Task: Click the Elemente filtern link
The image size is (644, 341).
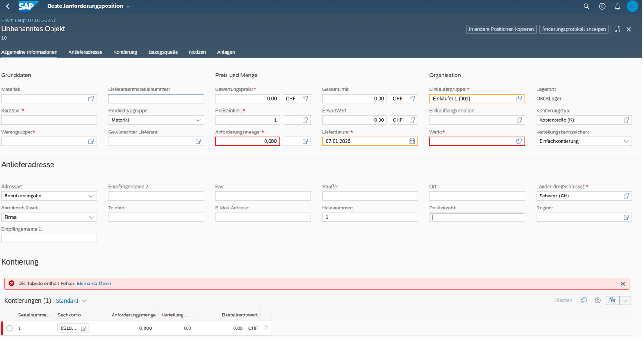Action: pos(94,284)
